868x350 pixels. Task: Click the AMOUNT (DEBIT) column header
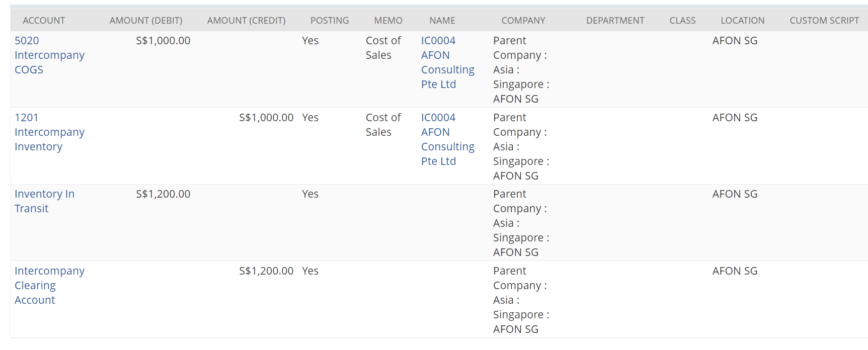tap(146, 21)
